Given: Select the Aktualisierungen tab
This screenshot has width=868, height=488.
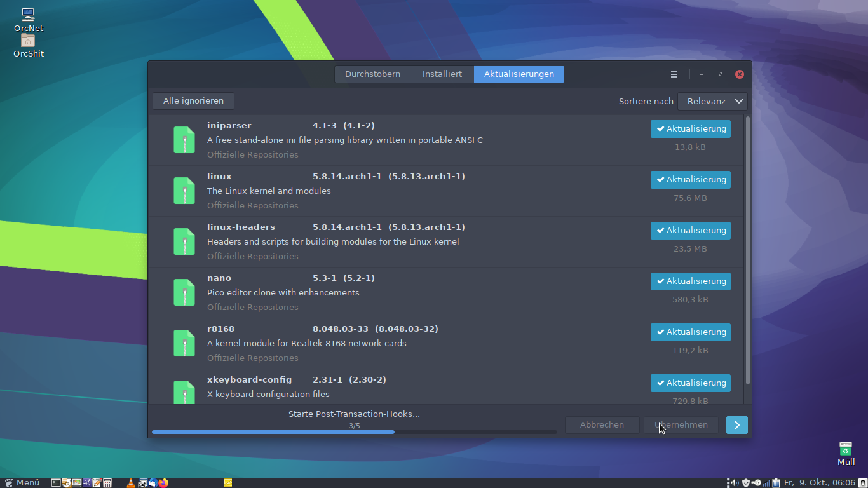Looking at the screenshot, I should point(519,74).
